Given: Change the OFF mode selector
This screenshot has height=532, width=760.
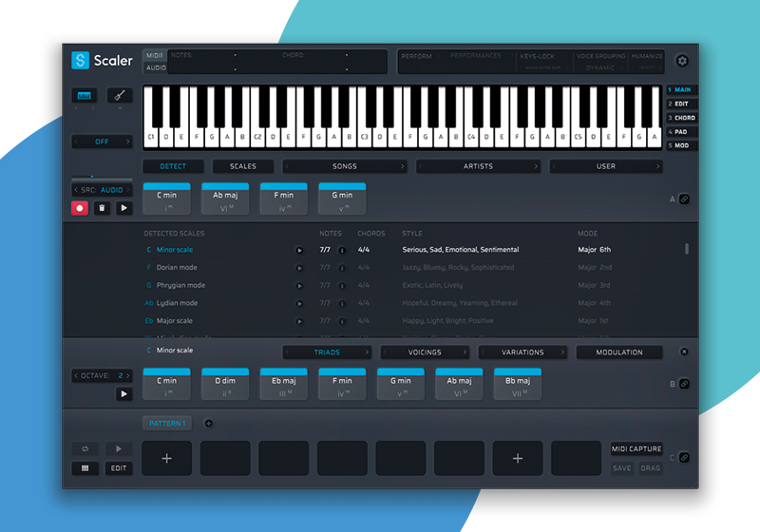Looking at the screenshot, I should coord(102,142).
